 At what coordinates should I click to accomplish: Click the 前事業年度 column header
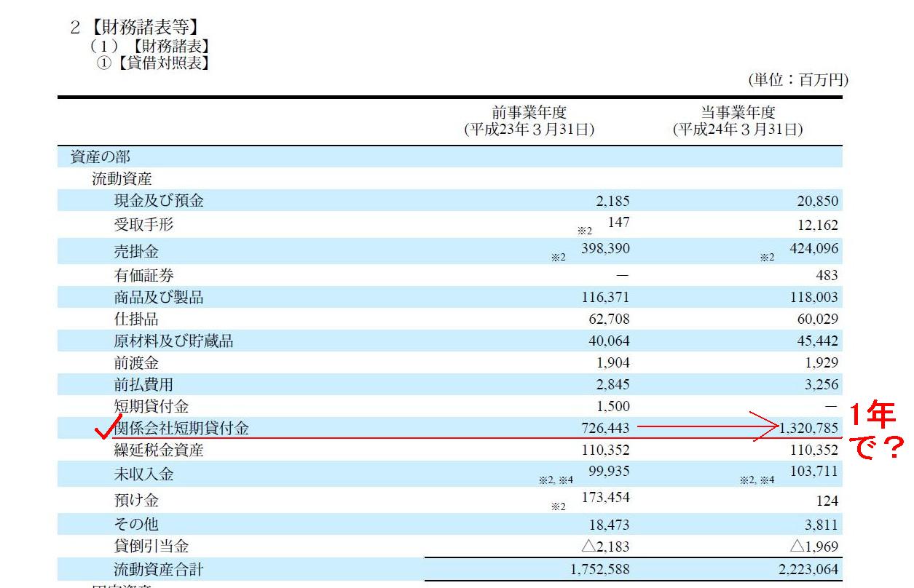click(x=529, y=113)
